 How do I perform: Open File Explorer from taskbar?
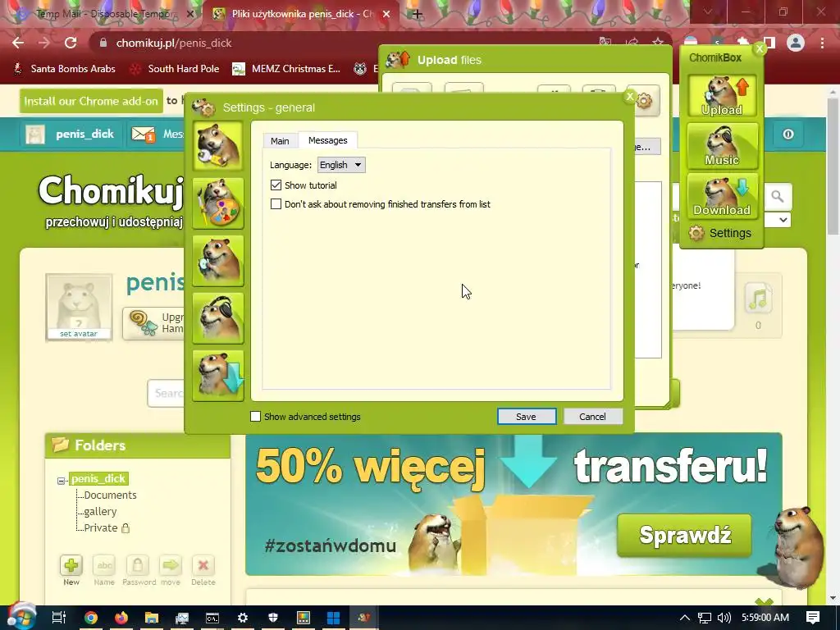tap(152, 618)
